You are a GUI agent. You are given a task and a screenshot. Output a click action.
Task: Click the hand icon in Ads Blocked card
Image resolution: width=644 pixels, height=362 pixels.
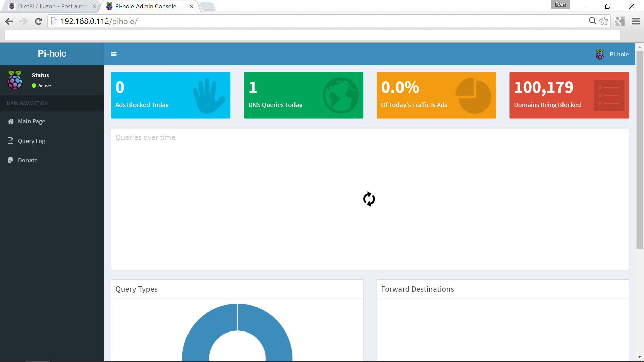point(209,96)
